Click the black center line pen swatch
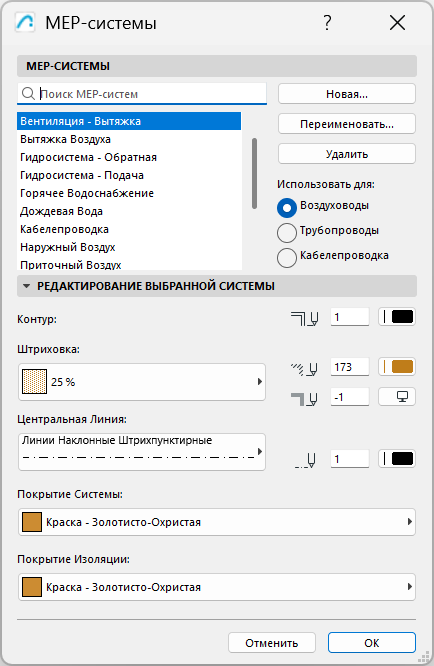The height and width of the screenshot is (666, 434). [x=397, y=459]
